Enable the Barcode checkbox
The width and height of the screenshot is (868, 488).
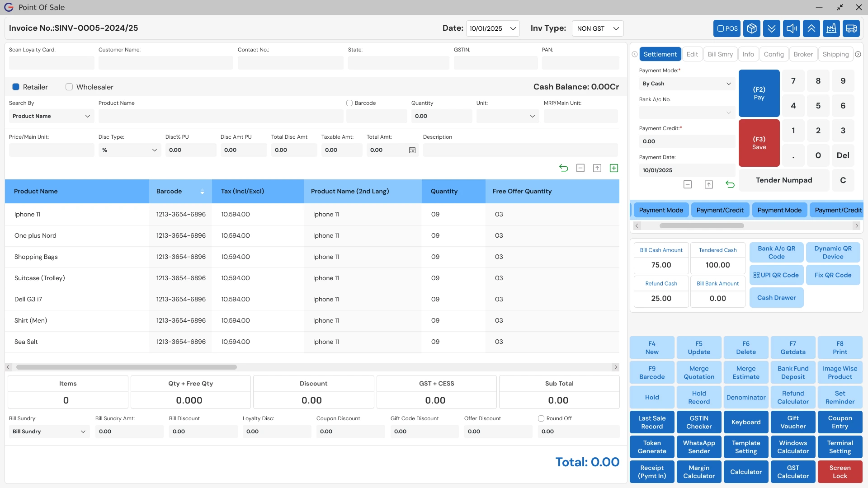click(349, 103)
